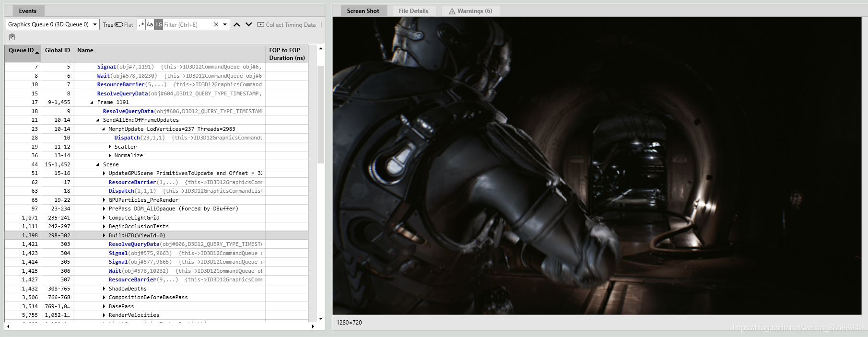This screenshot has width=868, height=337.
Task: Open the Graphics Queue 0 dropdown
Action: tap(53, 24)
